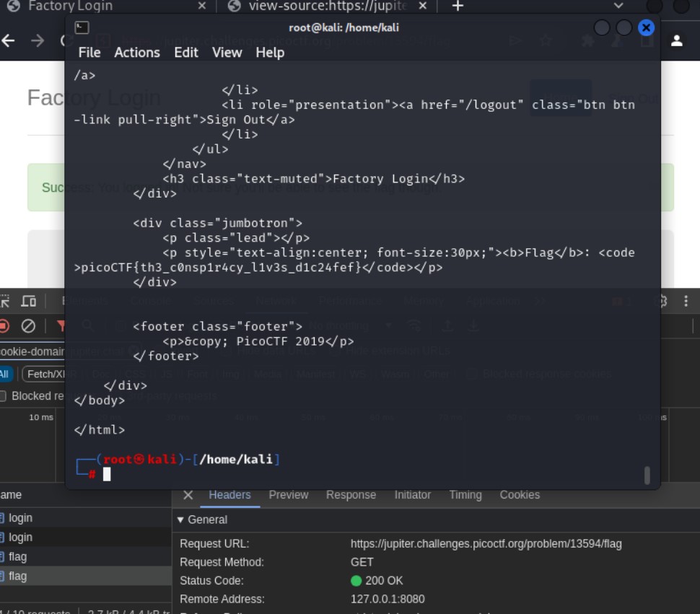Toggle the network filter funnel icon

click(x=61, y=326)
